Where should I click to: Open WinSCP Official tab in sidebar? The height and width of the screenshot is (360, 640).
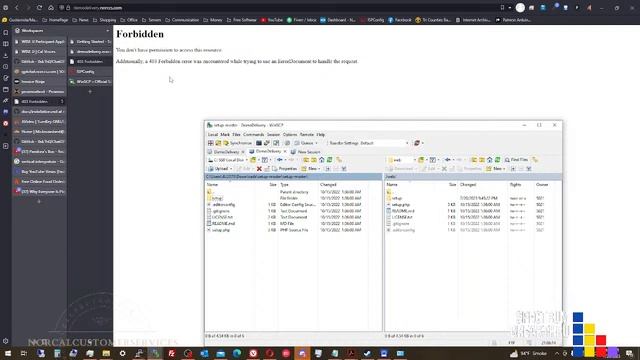tap(90, 82)
